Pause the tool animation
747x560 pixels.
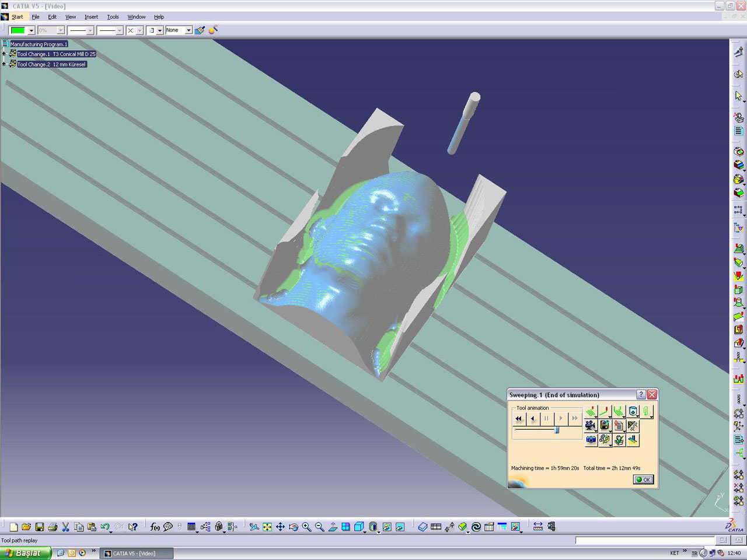click(546, 418)
